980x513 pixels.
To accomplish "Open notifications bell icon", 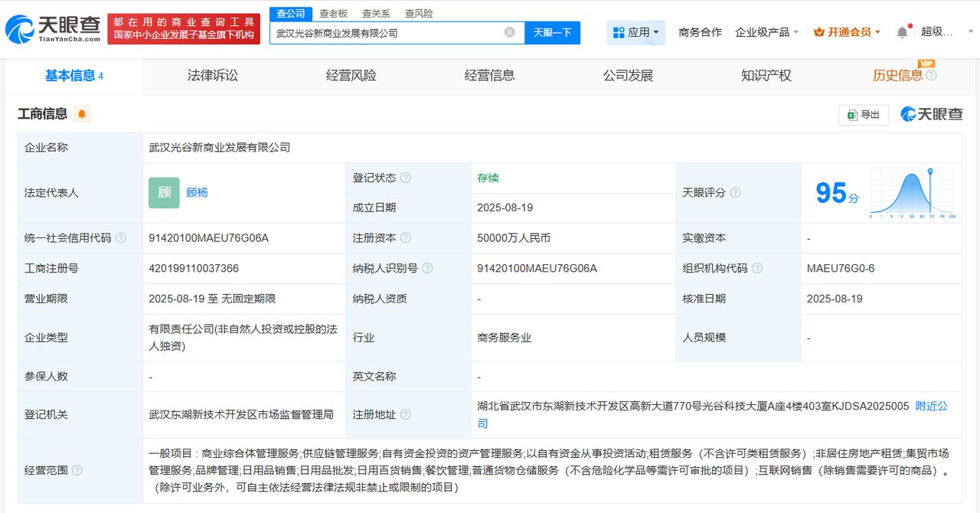I will 903,32.
